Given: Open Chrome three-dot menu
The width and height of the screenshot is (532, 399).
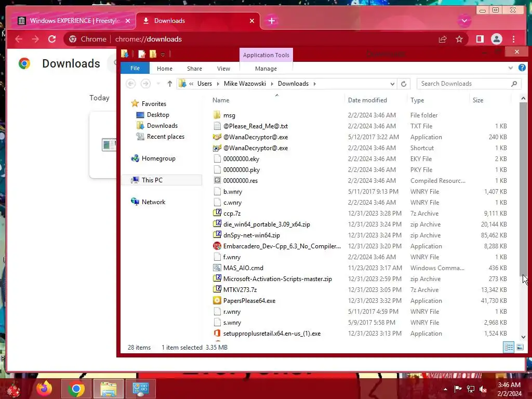Looking at the screenshot, I should 514,39.
